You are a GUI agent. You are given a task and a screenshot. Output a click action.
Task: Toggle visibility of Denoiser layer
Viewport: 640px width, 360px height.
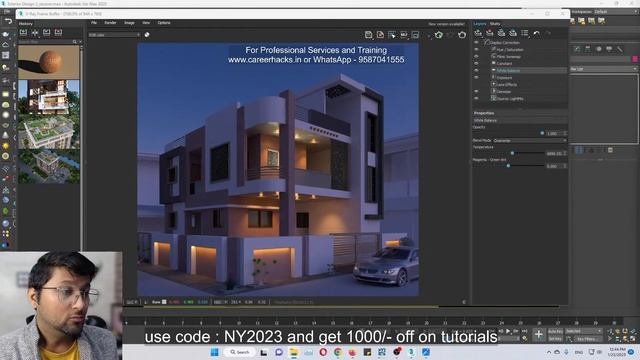(x=476, y=91)
